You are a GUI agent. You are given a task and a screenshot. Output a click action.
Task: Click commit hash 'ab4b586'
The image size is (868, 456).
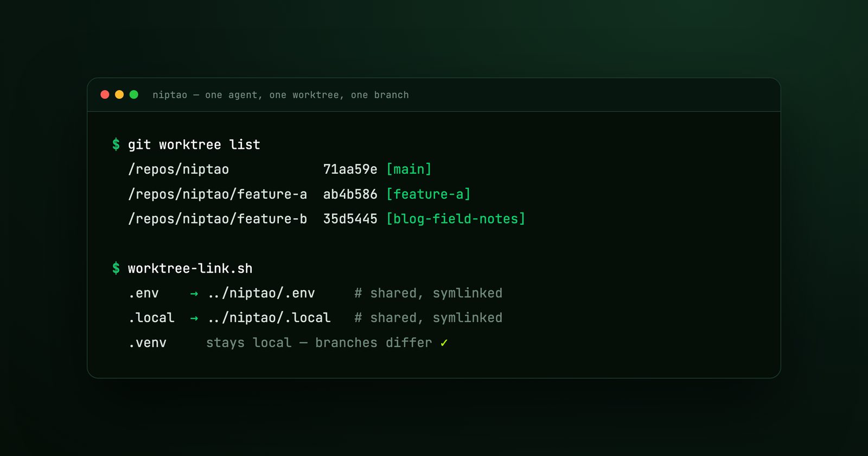click(x=350, y=194)
